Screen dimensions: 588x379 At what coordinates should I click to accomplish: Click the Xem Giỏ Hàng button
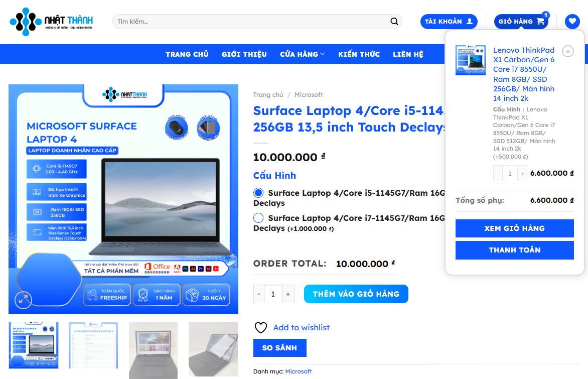(x=515, y=228)
